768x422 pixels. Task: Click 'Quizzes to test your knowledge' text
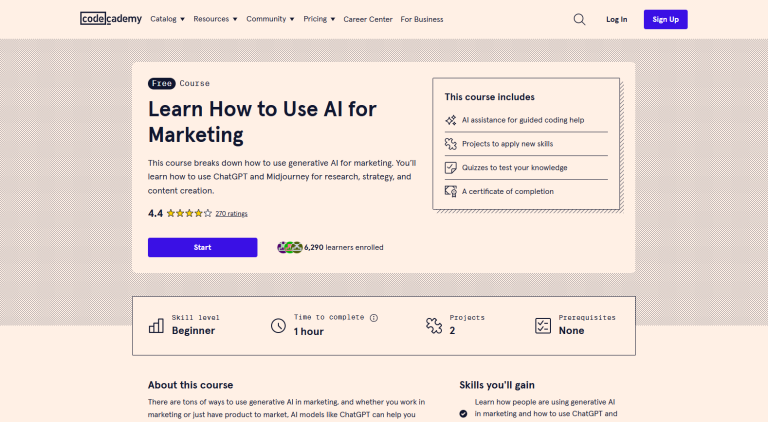[514, 167]
